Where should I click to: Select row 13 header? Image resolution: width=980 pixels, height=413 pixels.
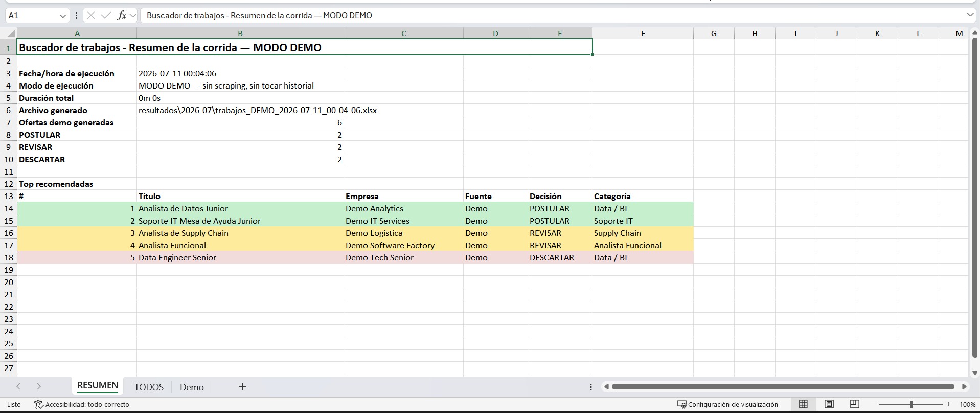pos(8,196)
